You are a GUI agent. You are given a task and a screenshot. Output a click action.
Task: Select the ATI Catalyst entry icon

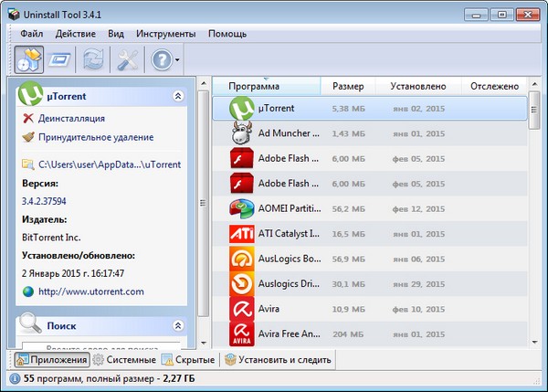tap(241, 233)
